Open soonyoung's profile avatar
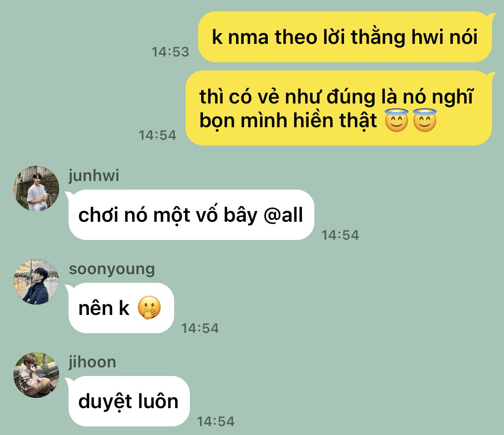 36,282
